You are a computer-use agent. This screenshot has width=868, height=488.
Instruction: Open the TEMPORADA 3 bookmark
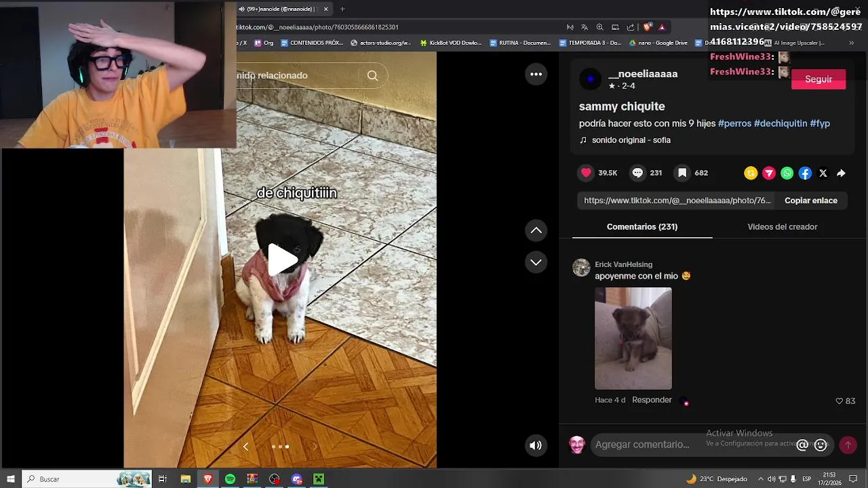[590, 43]
